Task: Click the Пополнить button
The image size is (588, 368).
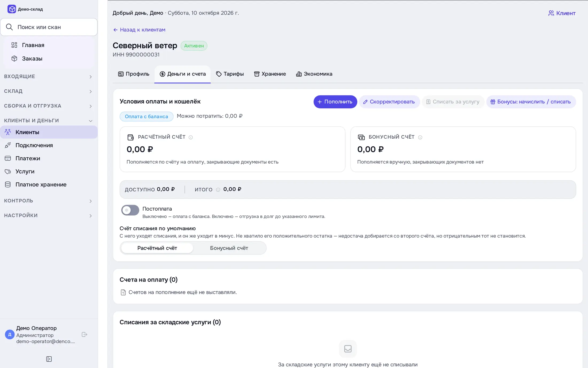Action: tap(335, 102)
